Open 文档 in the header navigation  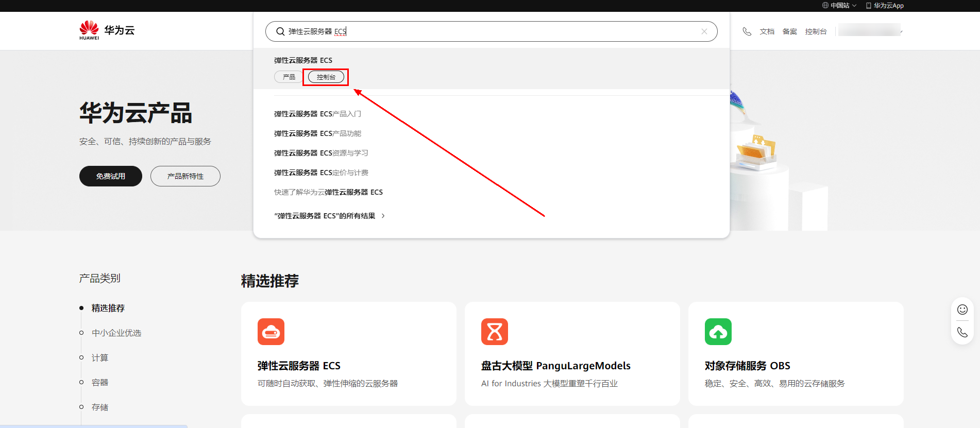tap(767, 31)
